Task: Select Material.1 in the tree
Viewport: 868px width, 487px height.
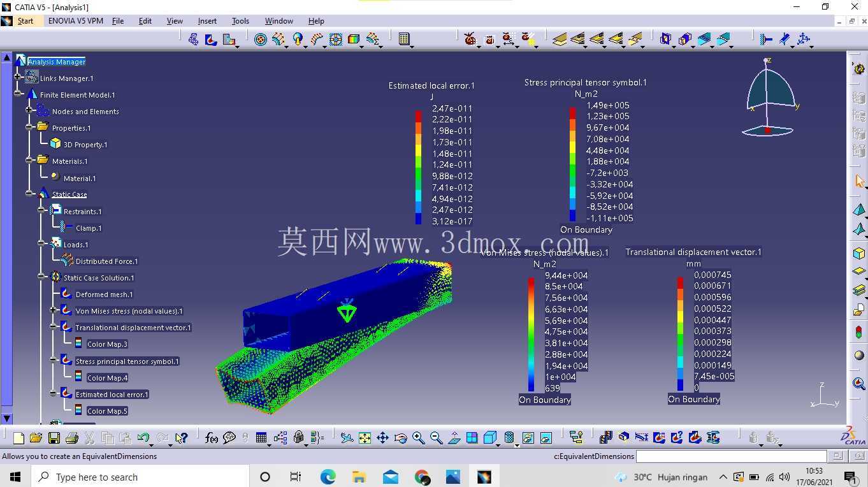Action: tap(80, 178)
